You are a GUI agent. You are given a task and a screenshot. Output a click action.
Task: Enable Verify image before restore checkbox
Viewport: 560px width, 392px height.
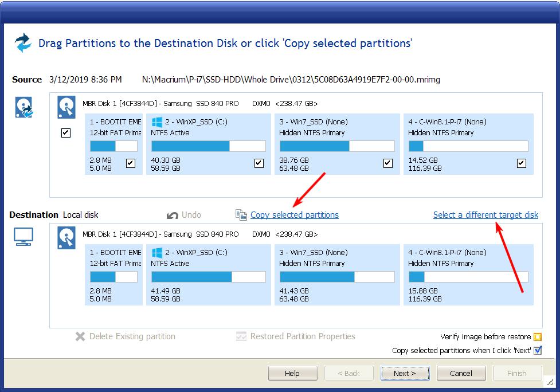click(x=537, y=337)
